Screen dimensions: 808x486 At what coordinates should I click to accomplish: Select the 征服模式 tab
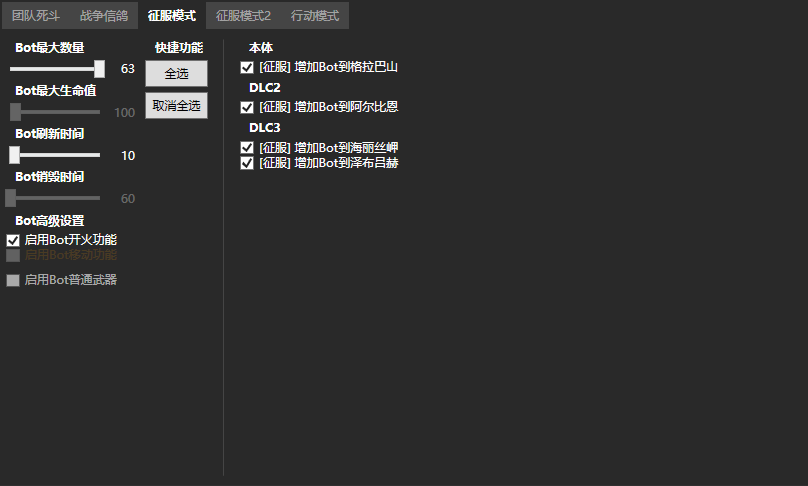[x=171, y=16]
